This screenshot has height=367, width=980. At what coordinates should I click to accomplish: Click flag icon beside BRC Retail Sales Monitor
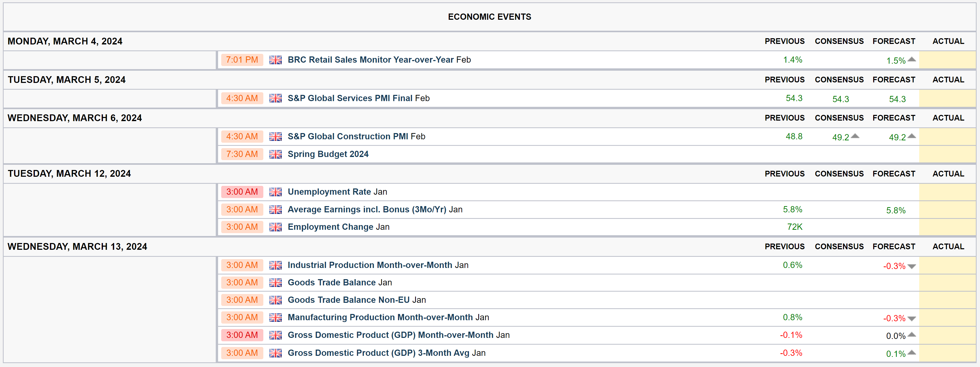point(276,60)
